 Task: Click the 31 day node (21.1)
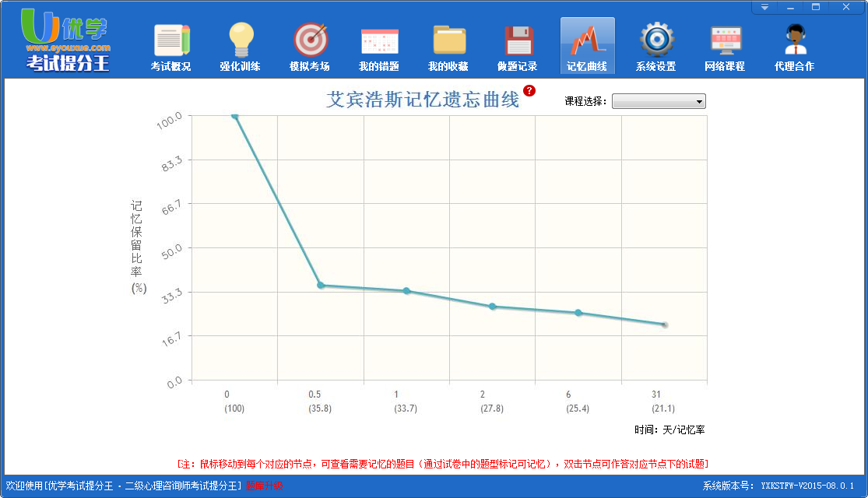tap(664, 324)
